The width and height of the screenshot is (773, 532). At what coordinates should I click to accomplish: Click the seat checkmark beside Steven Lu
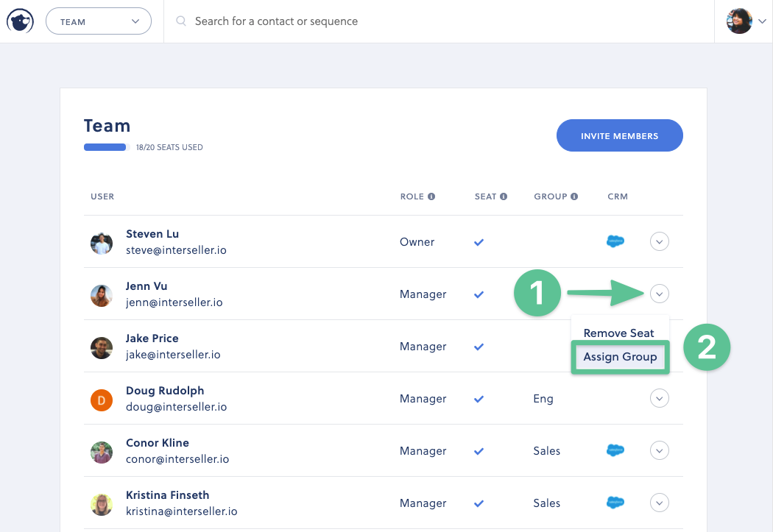click(x=479, y=241)
